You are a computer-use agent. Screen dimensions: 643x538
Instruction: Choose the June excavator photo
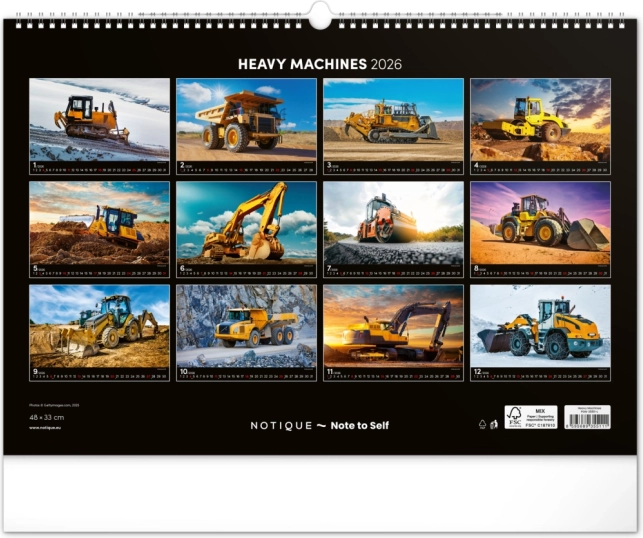[x=246, y=221]
